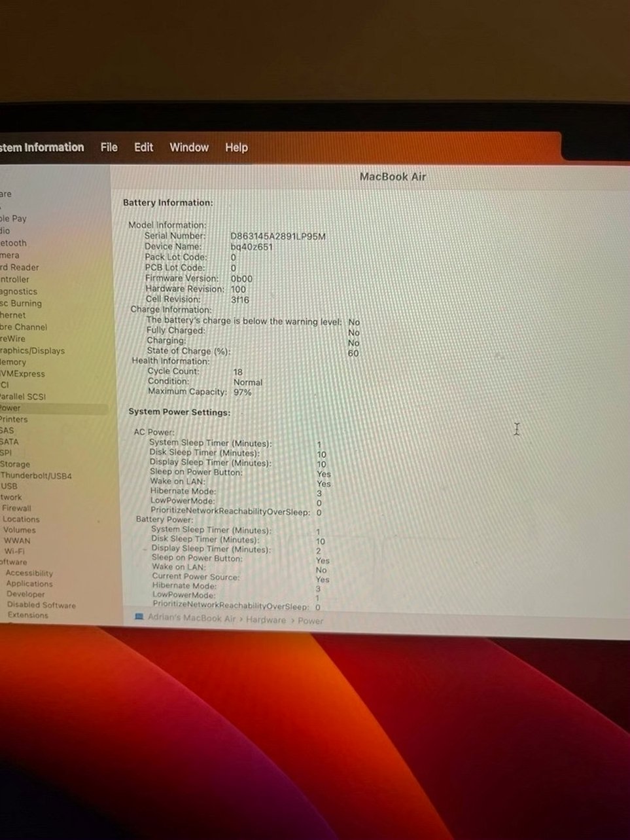The height and width of the screenshot is (840, 630).
Task: Click Adrian's MacBook Air in the path bar
Action: pyautogui.click(x=191, y=618)
